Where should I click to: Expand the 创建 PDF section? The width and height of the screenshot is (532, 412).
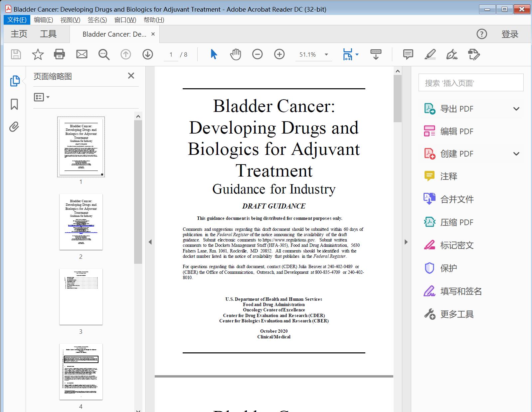(x=516, y=154)
